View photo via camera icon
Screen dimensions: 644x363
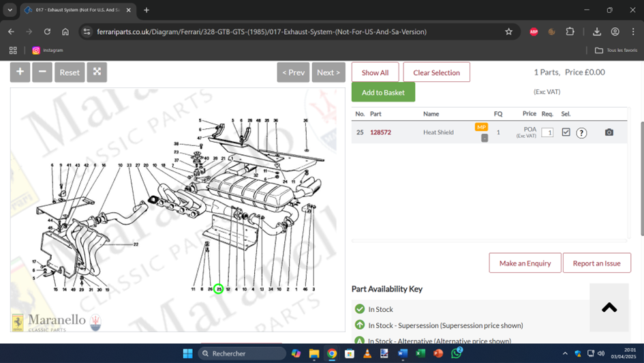609,132
